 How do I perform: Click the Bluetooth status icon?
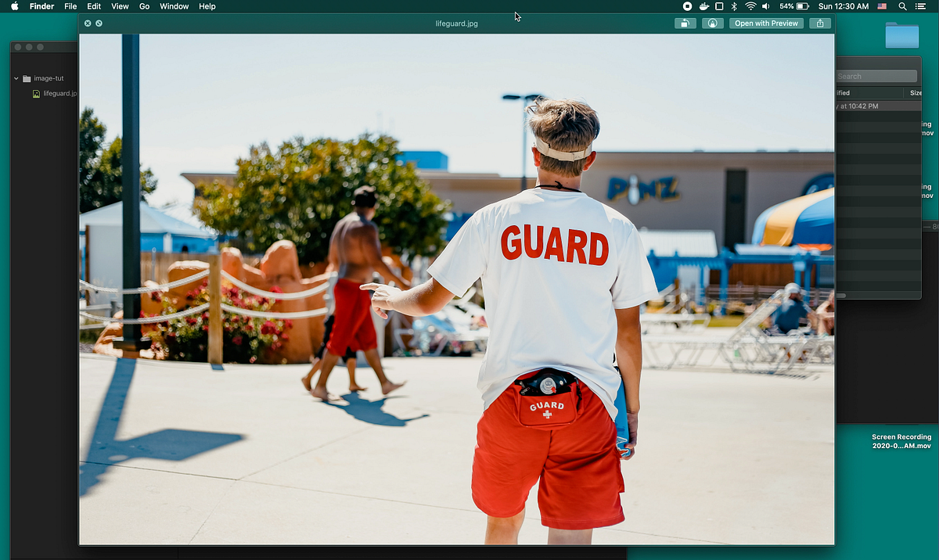pos(733,6)
